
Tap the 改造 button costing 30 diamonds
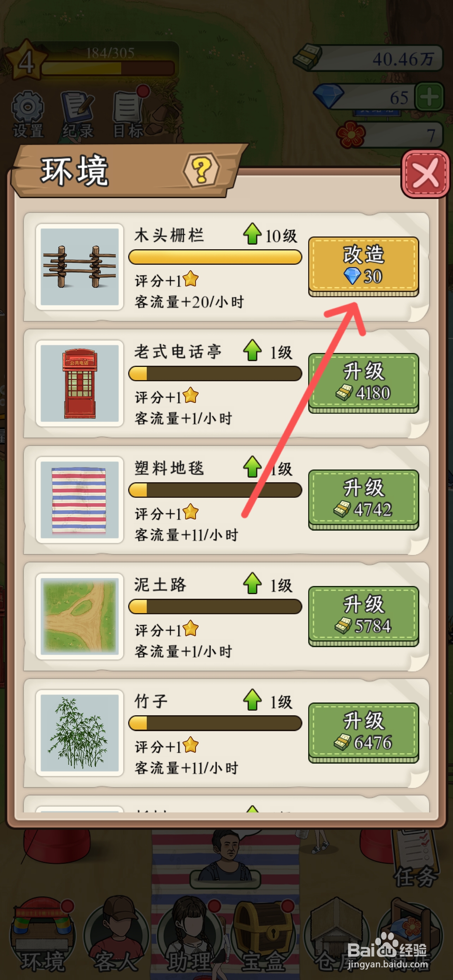(x=363, y=267)
